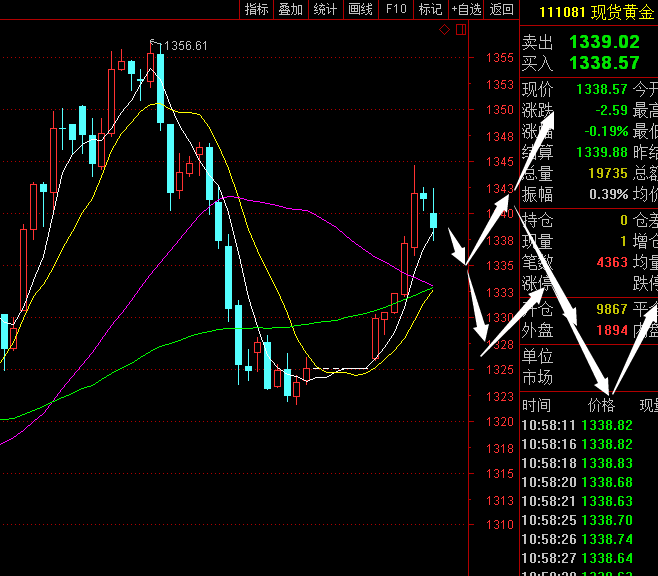Select the 10:58:25 trade row
The width and height of the screenshot is (658, 576).
(x=577, y=520)
